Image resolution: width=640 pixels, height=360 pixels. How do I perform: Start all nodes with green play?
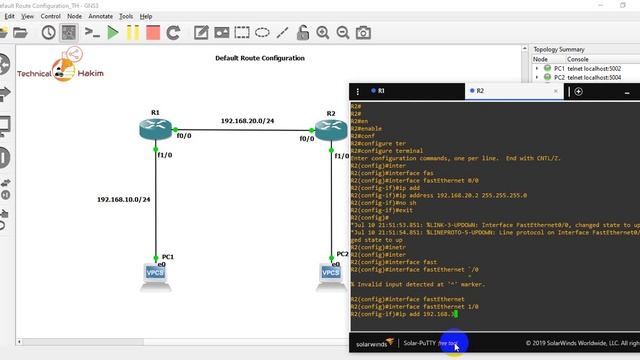[x=113, y=33]
